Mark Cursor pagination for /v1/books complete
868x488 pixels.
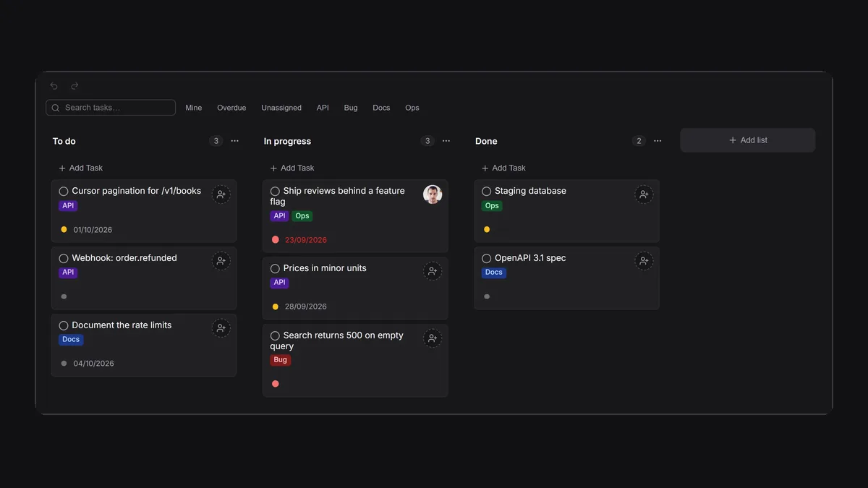(x=64, y=192)
